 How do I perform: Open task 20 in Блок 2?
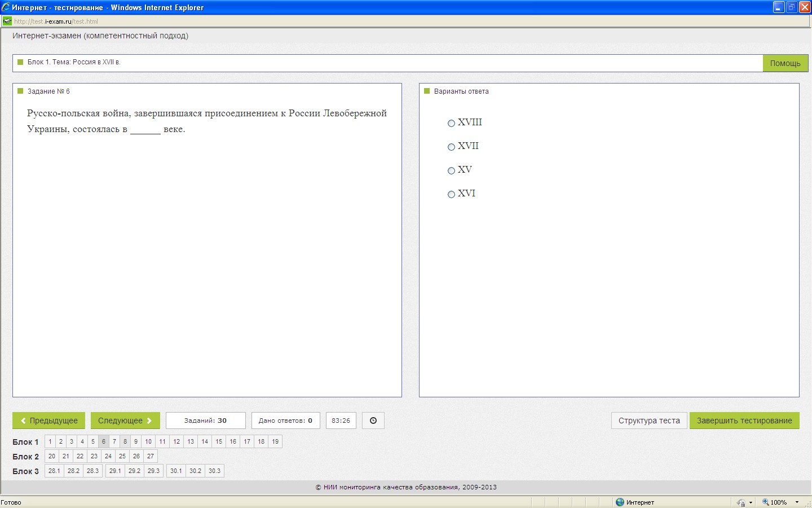click(x=52, y=456)
